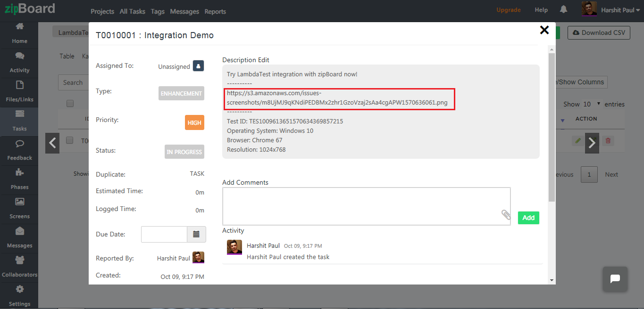Viewport: 644px width, 309px height.
Task: Add a comment with the Add button
Action: (x=528, y=218)
